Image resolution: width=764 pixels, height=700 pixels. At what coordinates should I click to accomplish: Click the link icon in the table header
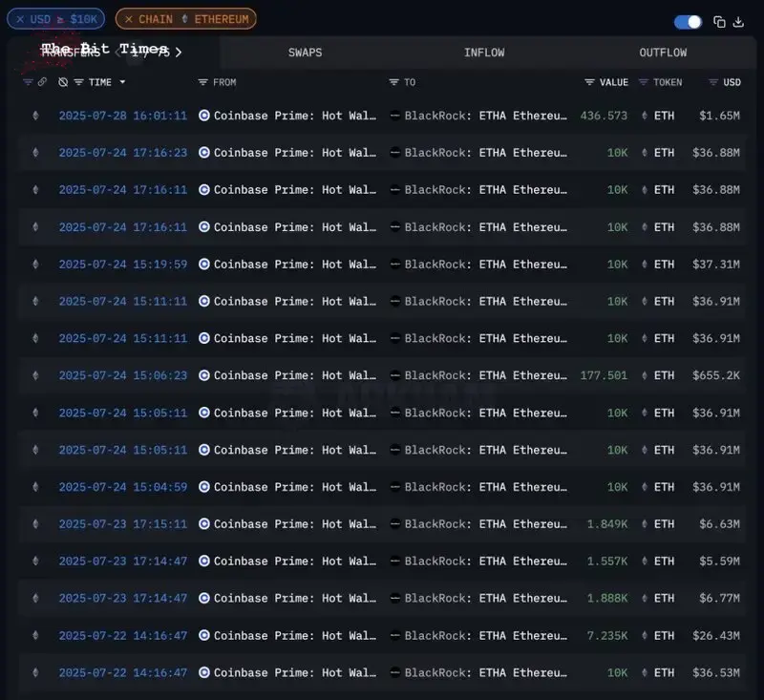coord(42,82)
